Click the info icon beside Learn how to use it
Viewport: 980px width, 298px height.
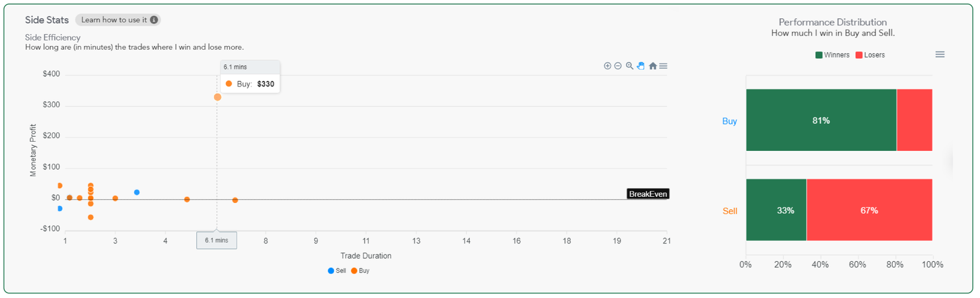[154, 20]
